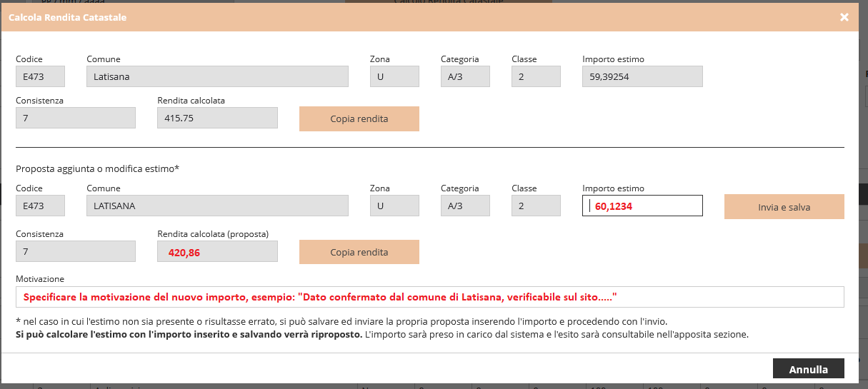Click the top Classe field with 2

536,76
